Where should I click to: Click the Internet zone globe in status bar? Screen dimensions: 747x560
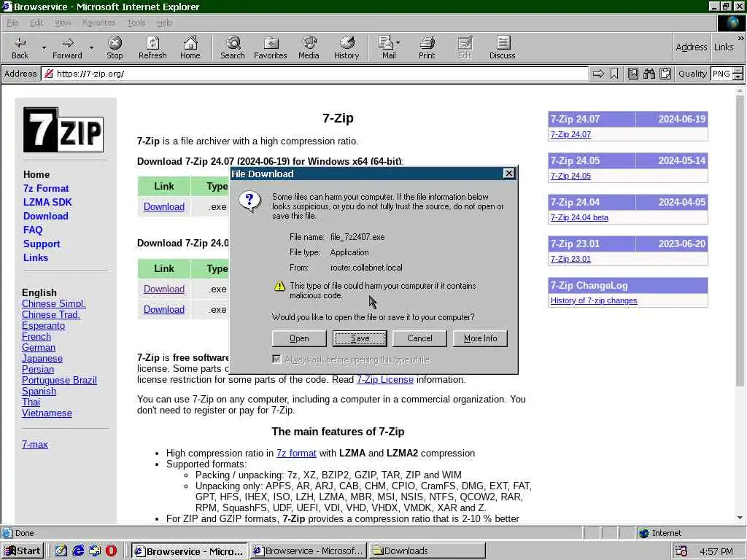tap(644, 533)
